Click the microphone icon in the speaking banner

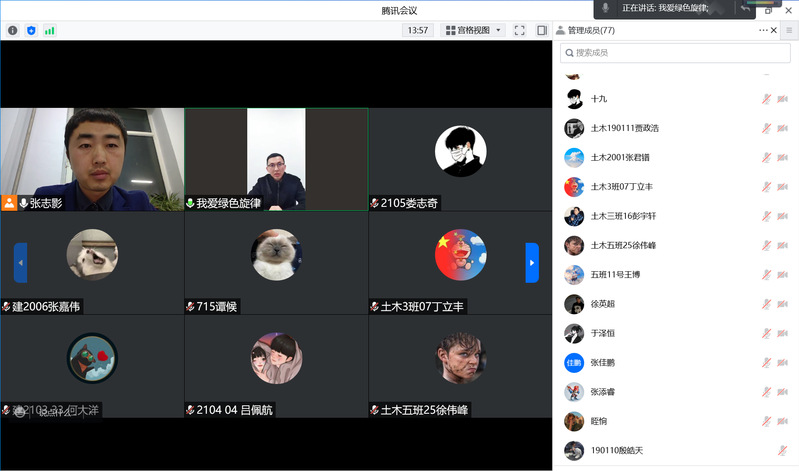pos(607,8)
